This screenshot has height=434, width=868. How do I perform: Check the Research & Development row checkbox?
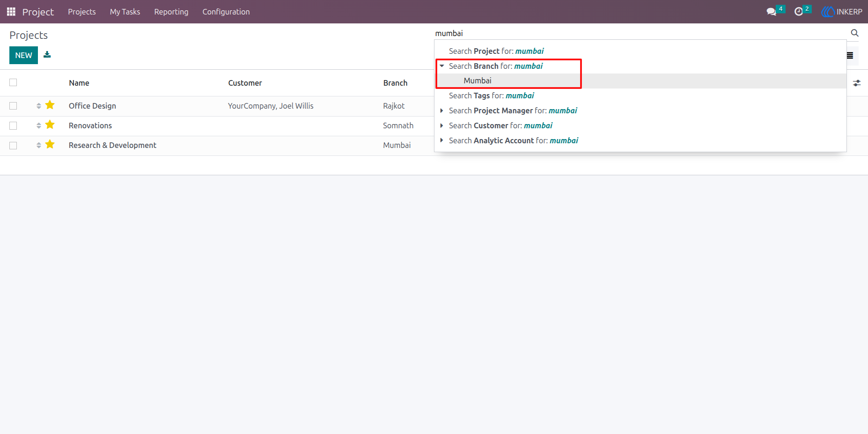13,146
